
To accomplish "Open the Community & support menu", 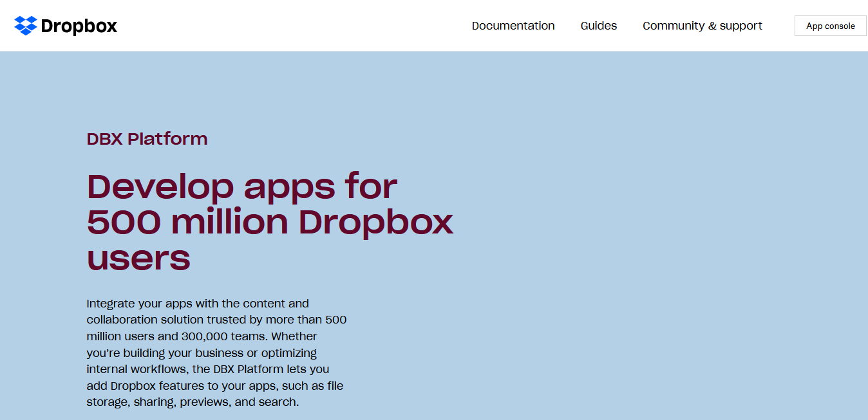I will [702, 26].
